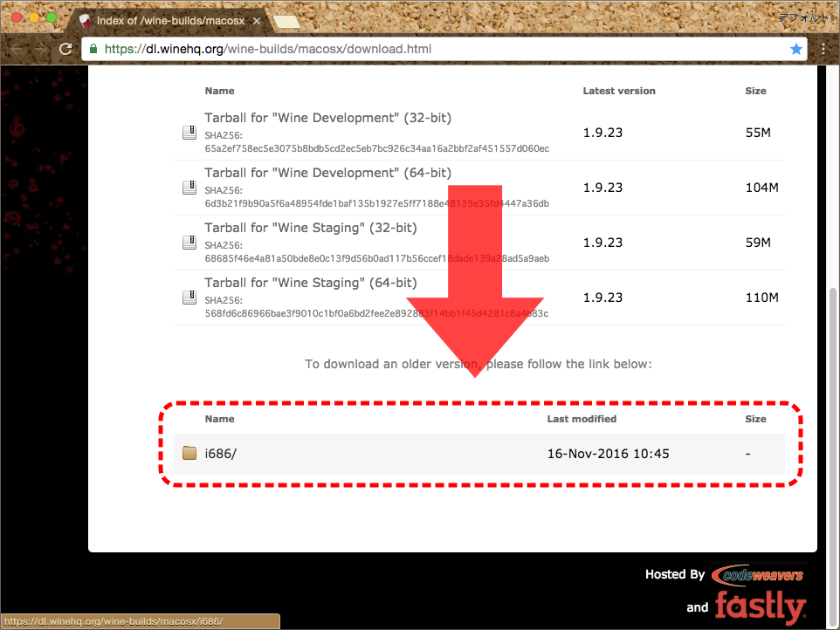Download Tarball for "Wine Development" (32-bit)
840x630 pixels.
(x=327, y=118)
